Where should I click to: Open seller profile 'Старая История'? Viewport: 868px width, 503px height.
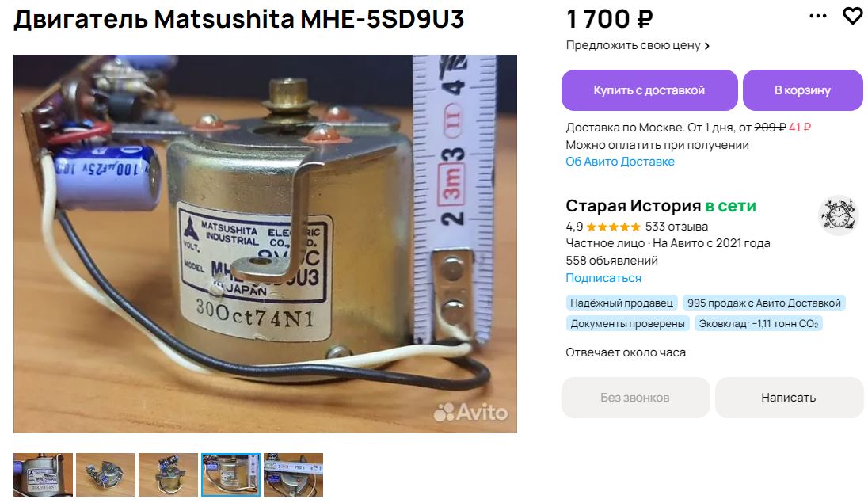[634, 206]
